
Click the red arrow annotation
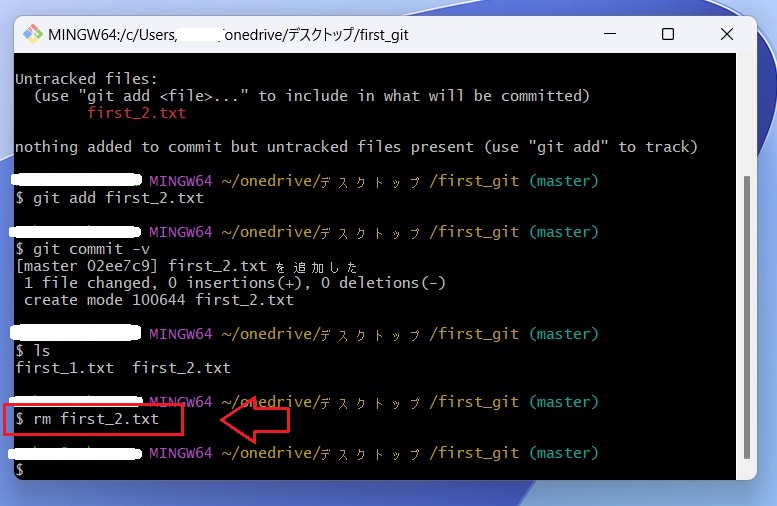(x=254, y=419)
